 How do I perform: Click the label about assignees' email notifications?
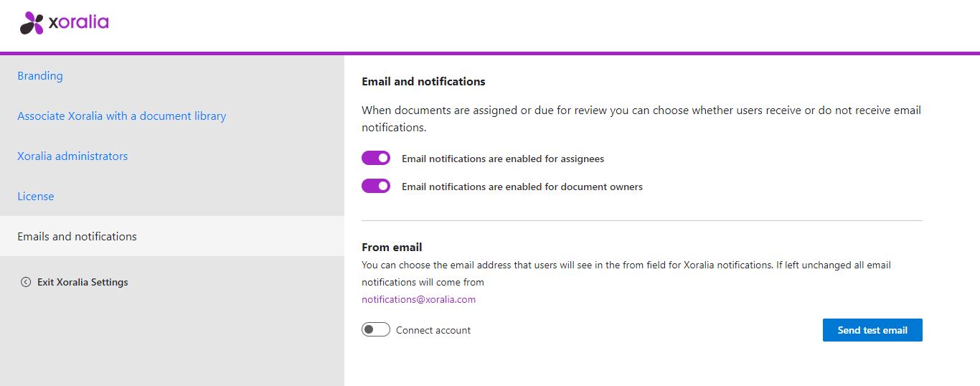coord(503,159)
